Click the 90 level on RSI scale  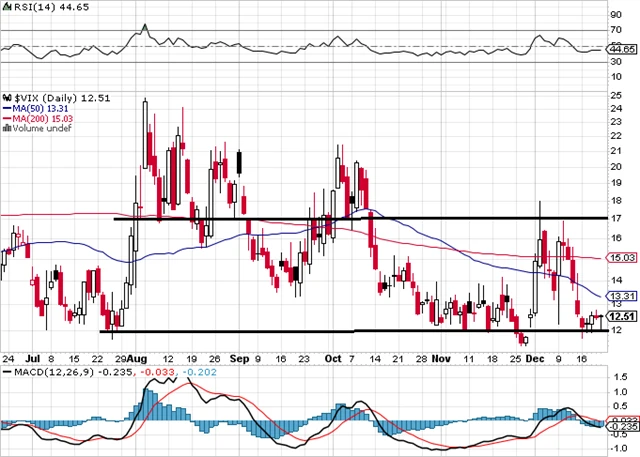pyautogui.click(x=616, y=14)
